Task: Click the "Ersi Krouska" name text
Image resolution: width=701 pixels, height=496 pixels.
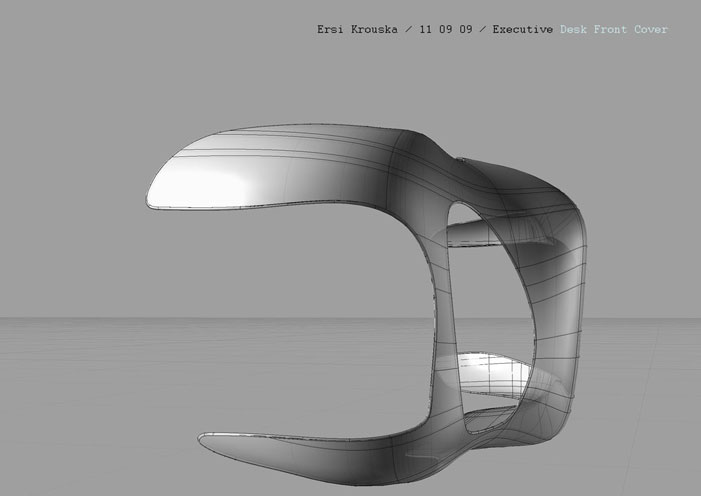Action: click(357, 30)
